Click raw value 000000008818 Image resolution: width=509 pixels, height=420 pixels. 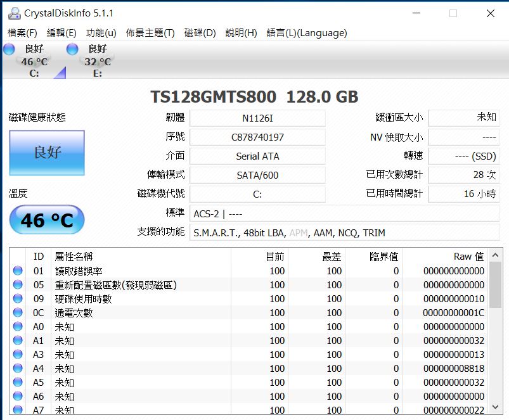(453, 369)
